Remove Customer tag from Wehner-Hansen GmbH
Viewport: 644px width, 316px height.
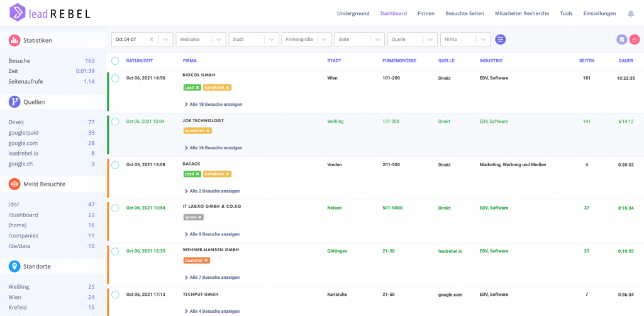(206, 261)
